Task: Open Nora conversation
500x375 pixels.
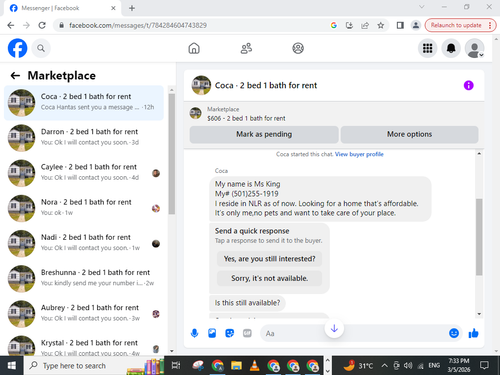Action: pos(84,208)
